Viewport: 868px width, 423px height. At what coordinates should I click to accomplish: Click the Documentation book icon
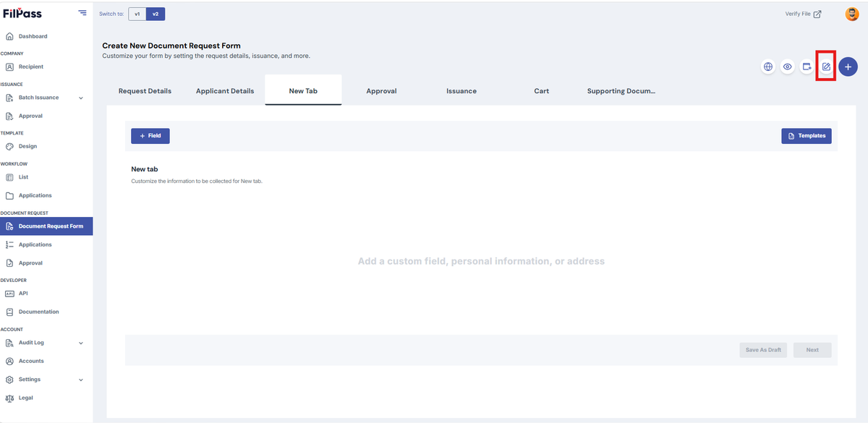9,312
